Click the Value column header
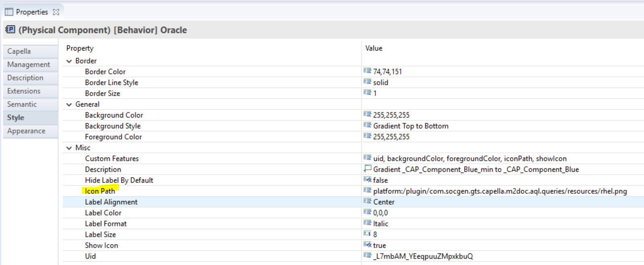 point(374,48)
